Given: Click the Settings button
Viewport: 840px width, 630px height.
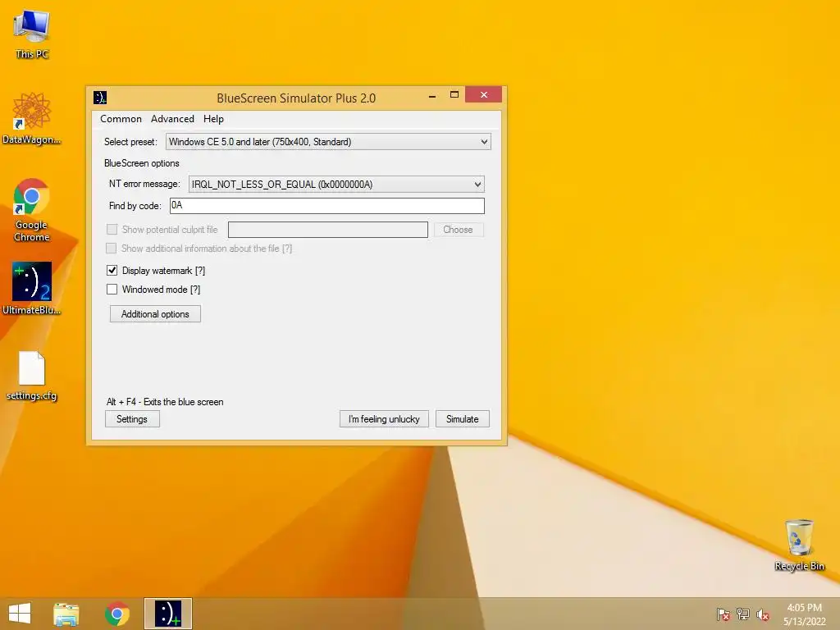Looking at the screenshot, I should [132, 419].
